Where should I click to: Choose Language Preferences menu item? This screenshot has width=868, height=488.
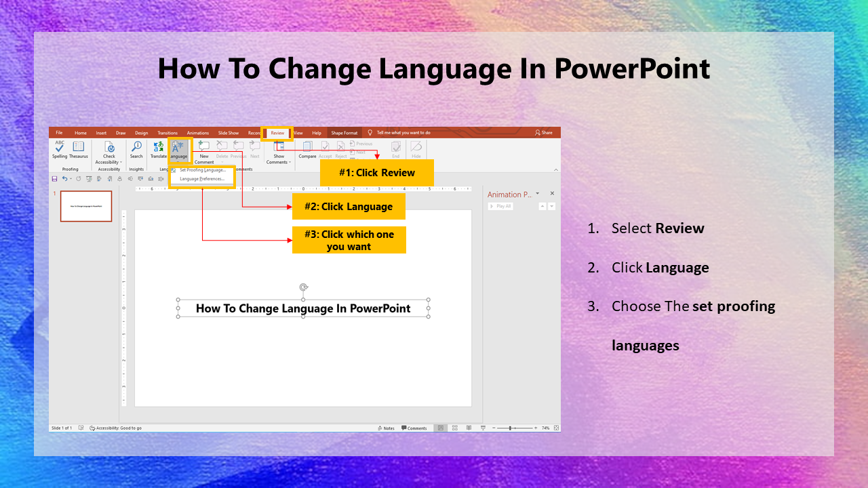pos(201,179)
